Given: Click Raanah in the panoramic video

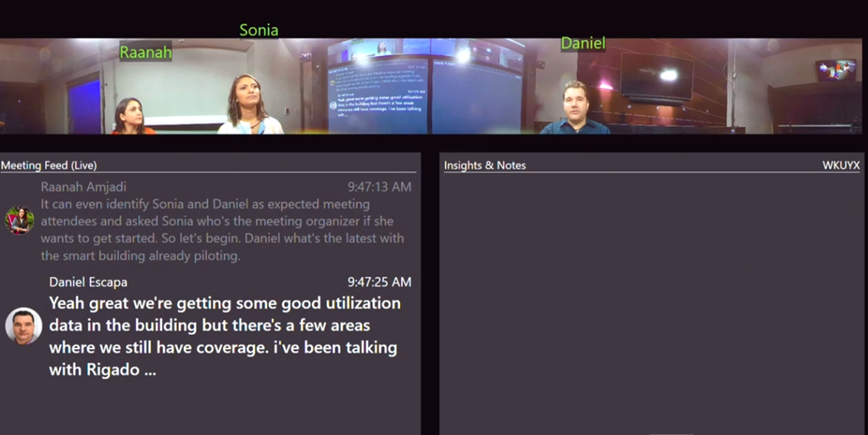Looking at the screenshot, I should (131, 115).
